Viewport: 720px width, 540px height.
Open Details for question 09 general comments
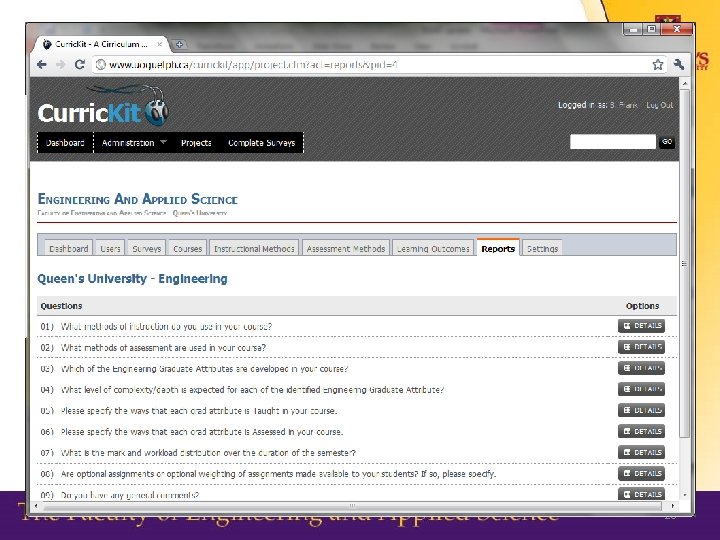[x=641, y=495]
